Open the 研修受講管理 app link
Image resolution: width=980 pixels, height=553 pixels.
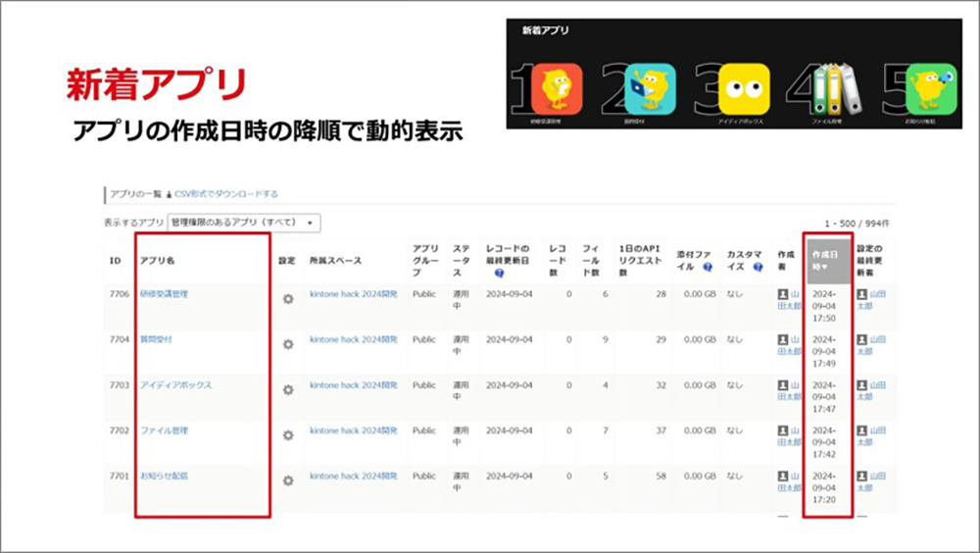click(x=163, y=294)
